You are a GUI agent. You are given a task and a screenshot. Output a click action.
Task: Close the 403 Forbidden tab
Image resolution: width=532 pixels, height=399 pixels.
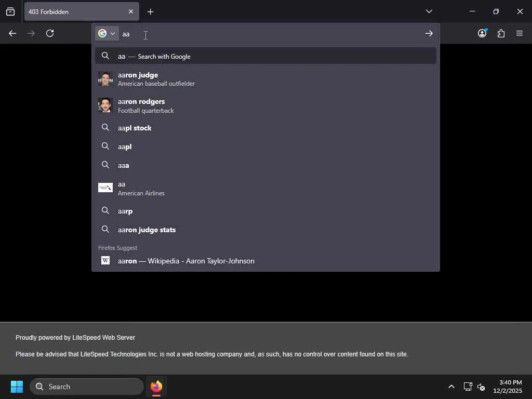(131, 11)
